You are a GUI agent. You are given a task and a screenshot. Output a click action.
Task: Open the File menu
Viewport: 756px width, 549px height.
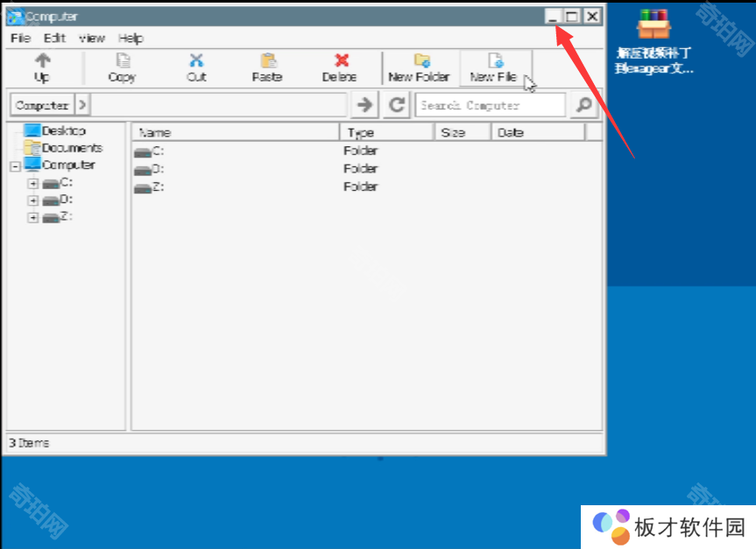[x=20, y=39]
